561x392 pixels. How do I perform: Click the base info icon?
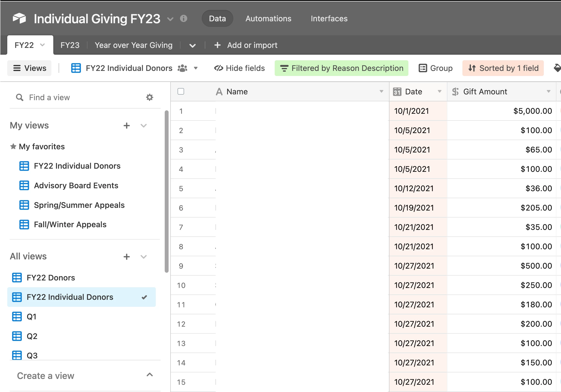coord(183,18)
